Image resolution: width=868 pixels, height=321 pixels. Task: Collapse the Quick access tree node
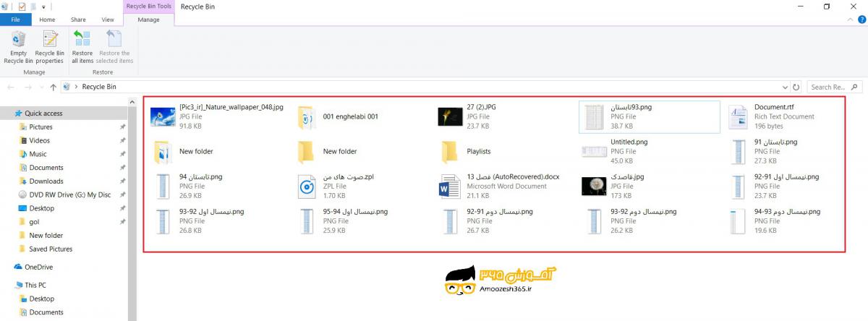point(8,114)
